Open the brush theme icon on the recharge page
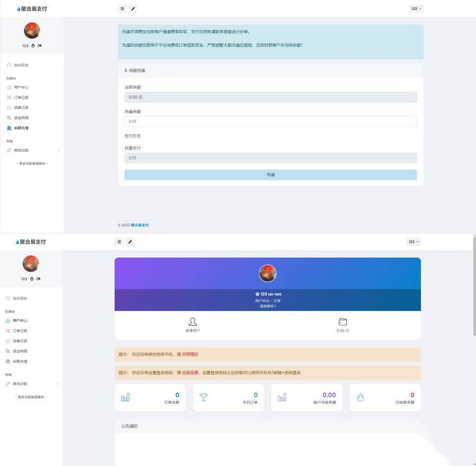Screen dimensions: 476x466 coord(133,9)
